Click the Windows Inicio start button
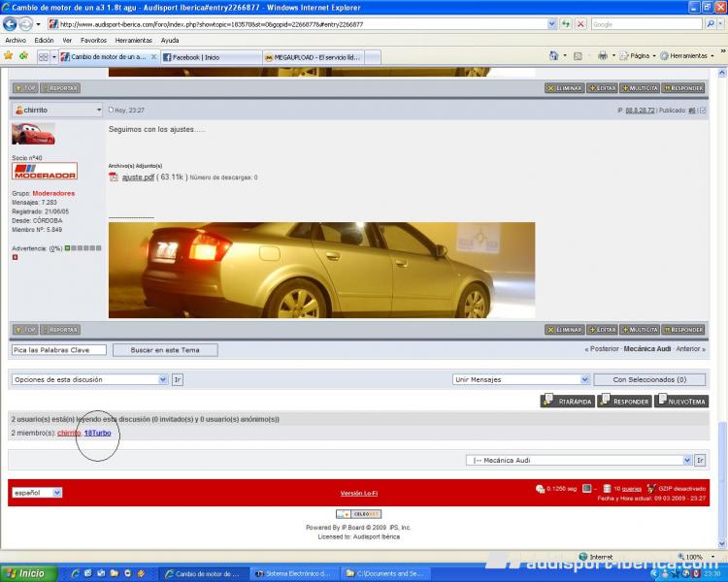This screenshot has width=728, height=582. click(28, 573)
